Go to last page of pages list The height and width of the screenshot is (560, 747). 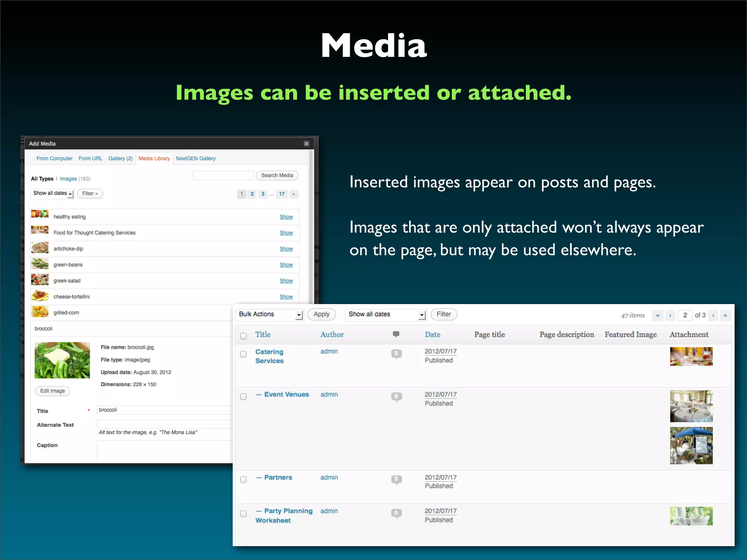(725, 315)
